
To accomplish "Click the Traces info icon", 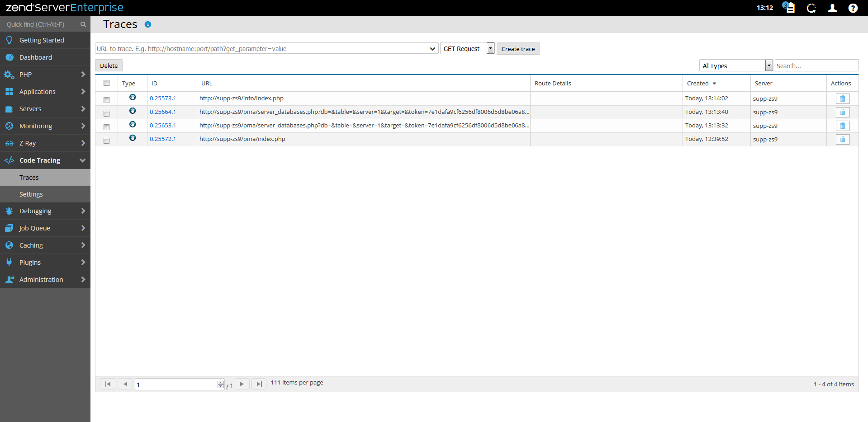I will [x=148, y=24].
